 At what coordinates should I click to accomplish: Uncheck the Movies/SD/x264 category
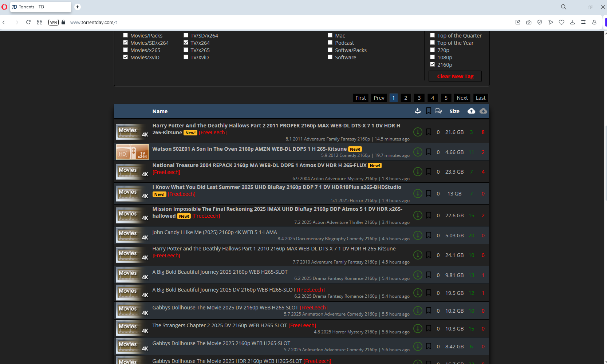[x=126, y=43]
